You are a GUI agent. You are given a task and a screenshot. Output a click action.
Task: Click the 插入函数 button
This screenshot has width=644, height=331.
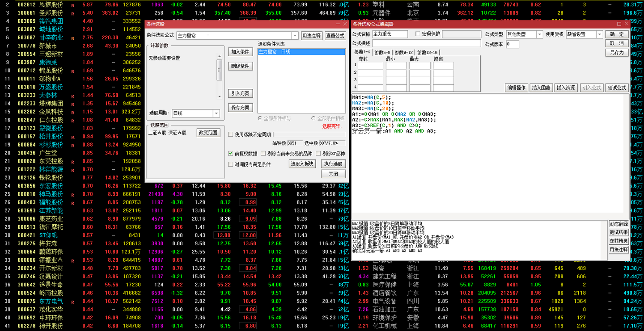[x=541, y=88]
